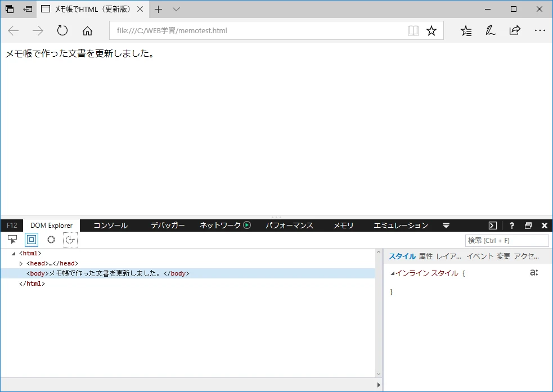Open Reading view book icon
The image size is (553, 392).
tap(413, 31)
